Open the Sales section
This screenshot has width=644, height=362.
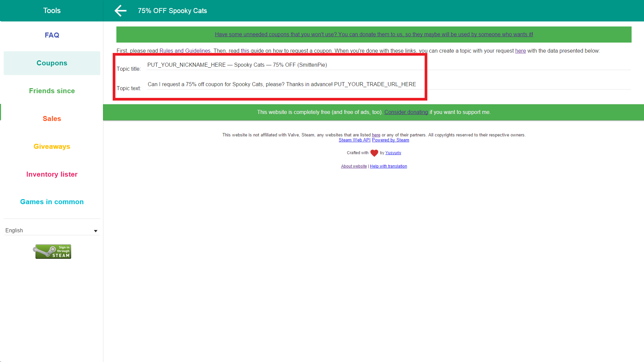tap(52, 119)
